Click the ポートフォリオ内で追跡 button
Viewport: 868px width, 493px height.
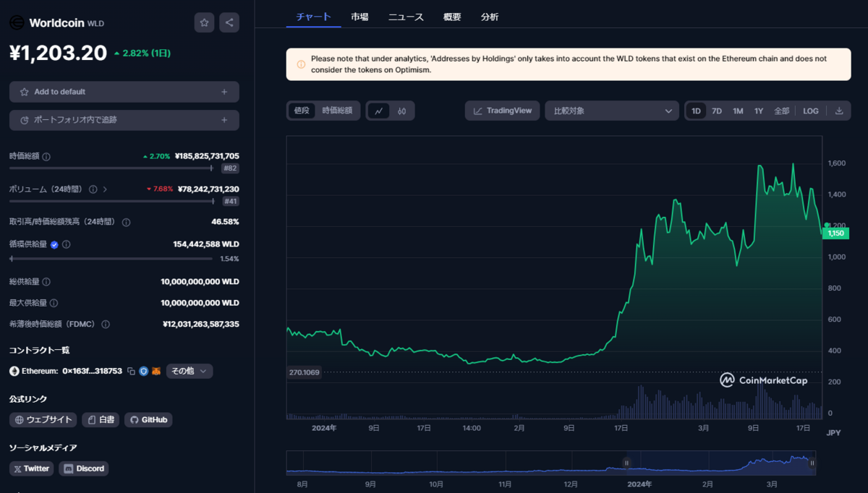124,120
